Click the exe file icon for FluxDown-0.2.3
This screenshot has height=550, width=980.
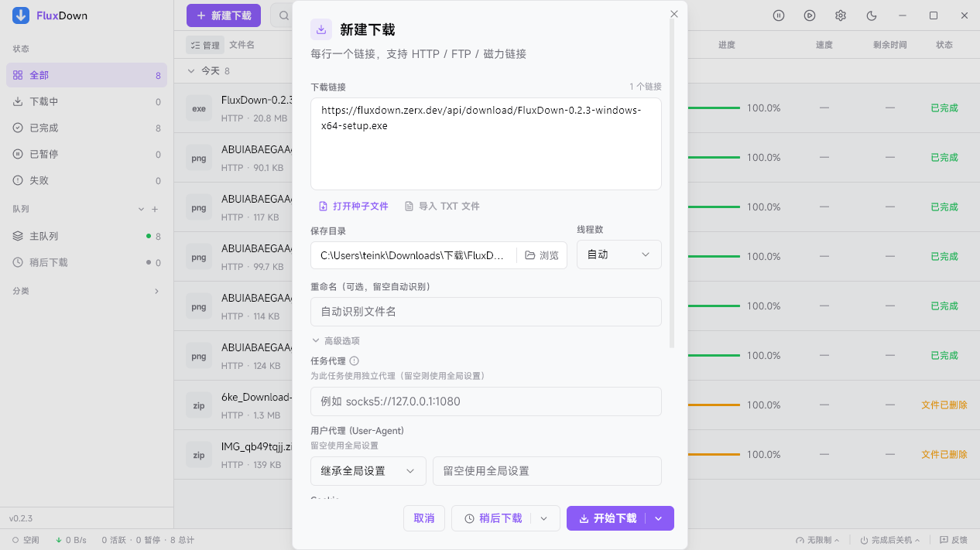point(199,109)
